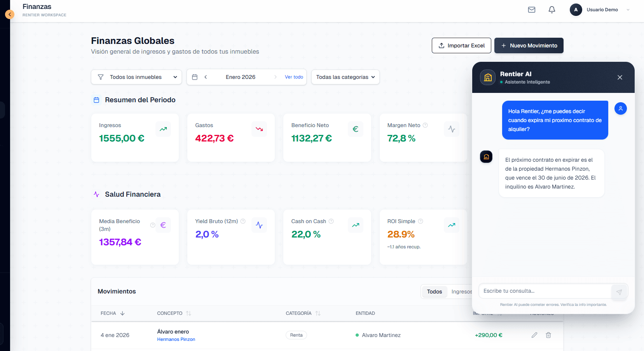Create a Nuevo Movimiento
The height and width of the screenshot is (351, 644).
coord(529,45)
